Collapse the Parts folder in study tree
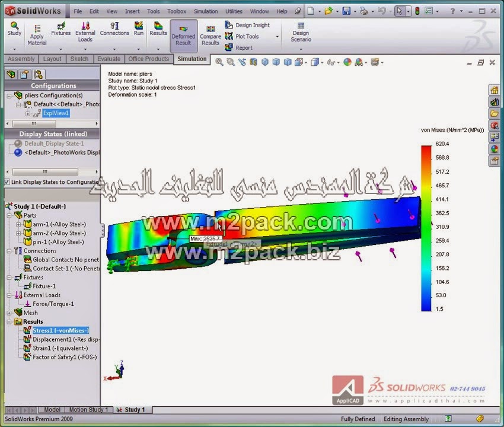The width and height of the screenshot is (504, 427). [9, 215]
